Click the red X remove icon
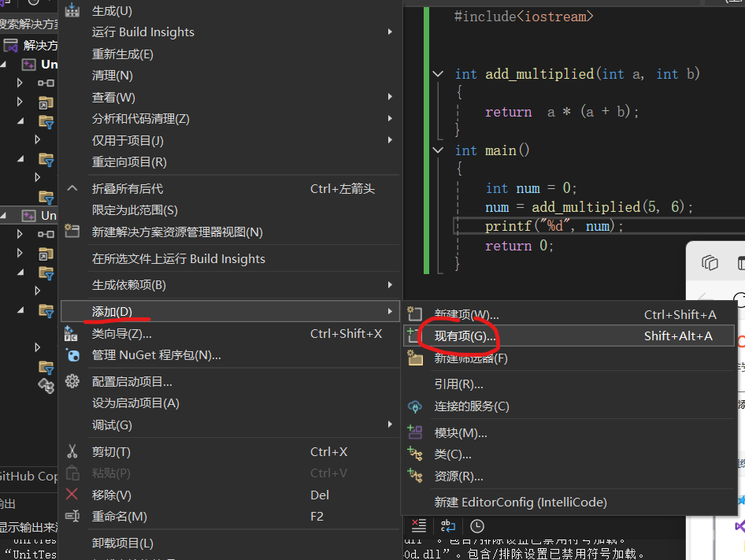This screenshot has height=560, width=745. pyautogui.click(x=72, y=494)
